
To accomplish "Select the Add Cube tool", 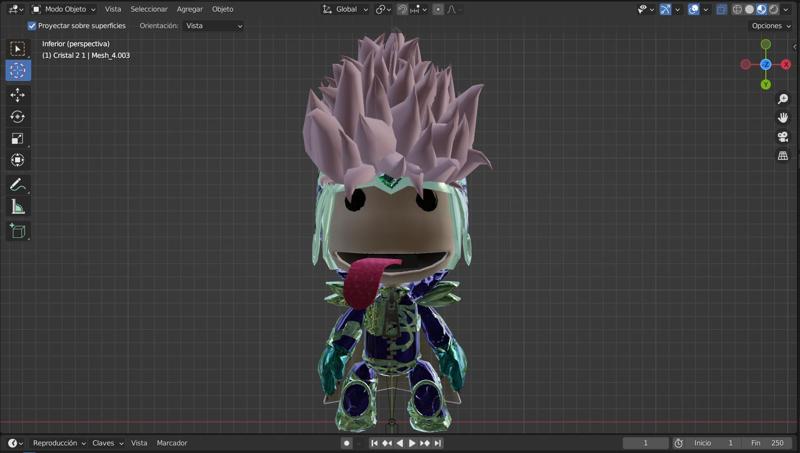I will coord(18,231).
